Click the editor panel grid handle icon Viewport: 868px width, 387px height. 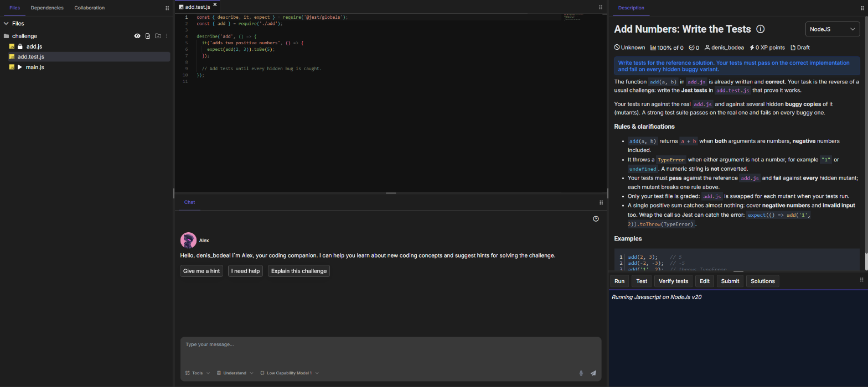[x=601, y=7]
